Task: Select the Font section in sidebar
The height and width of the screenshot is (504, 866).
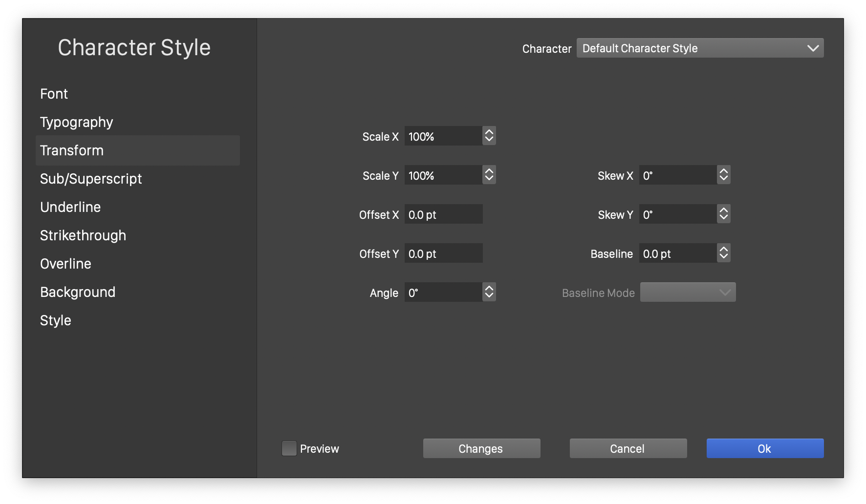Action: coord(54,94)
